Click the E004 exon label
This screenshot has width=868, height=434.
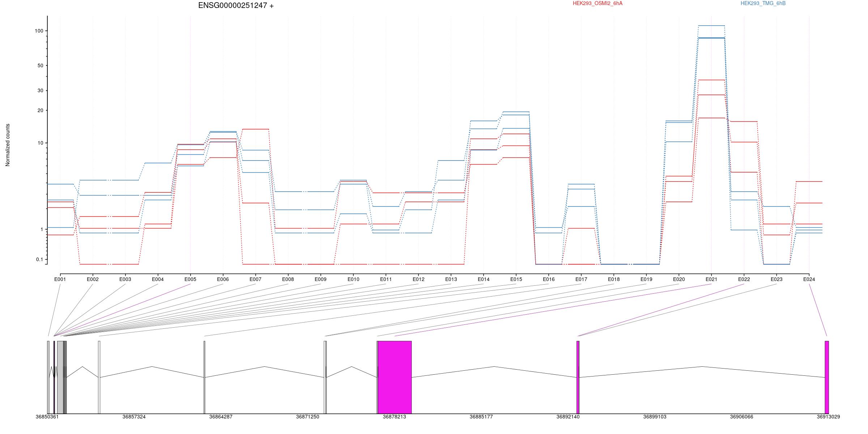[158, 279]
